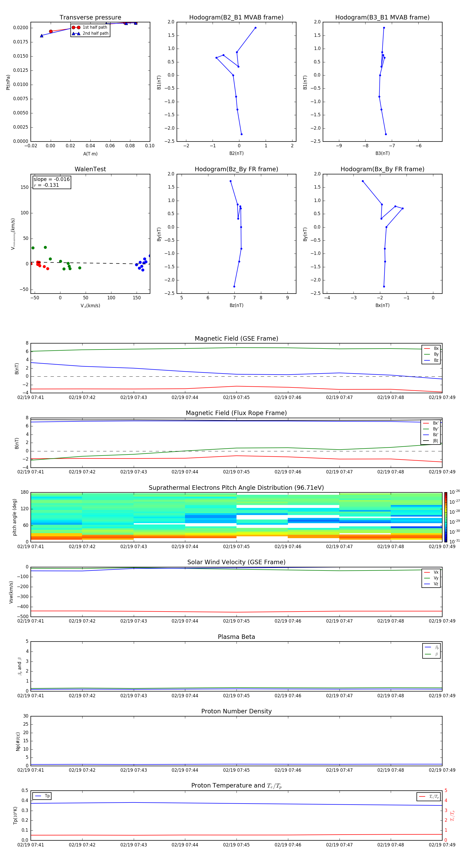Click the "Solar Wind Velocity (GSE Frame)" title
The image size is (473, 868).
236,562
